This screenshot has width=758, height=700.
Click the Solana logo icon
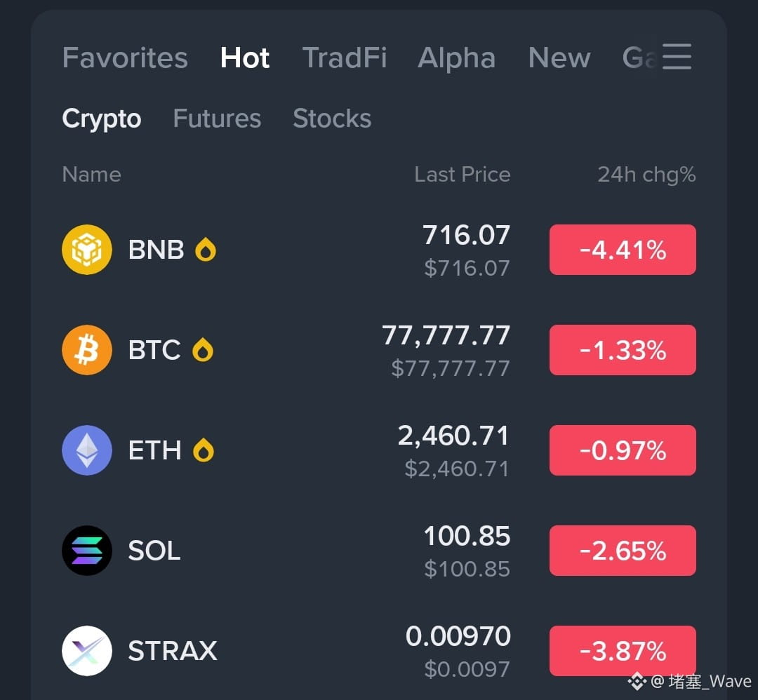(x=87, y=550)
